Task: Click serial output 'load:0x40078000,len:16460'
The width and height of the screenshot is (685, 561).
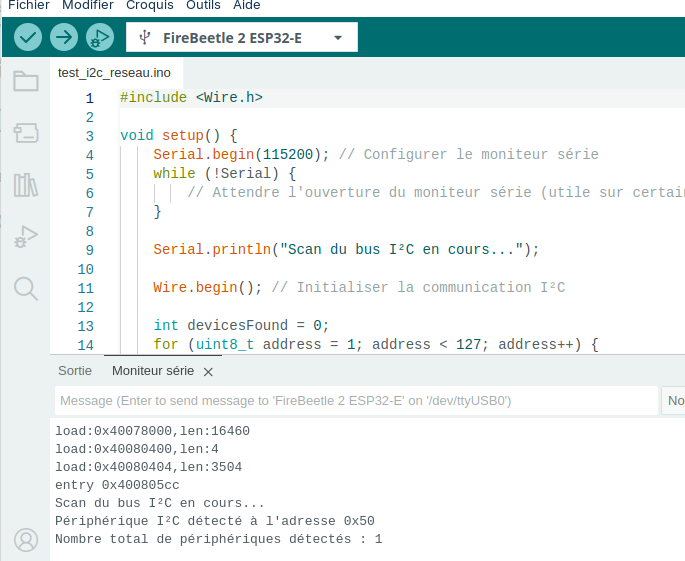Action: click(152, 431)
